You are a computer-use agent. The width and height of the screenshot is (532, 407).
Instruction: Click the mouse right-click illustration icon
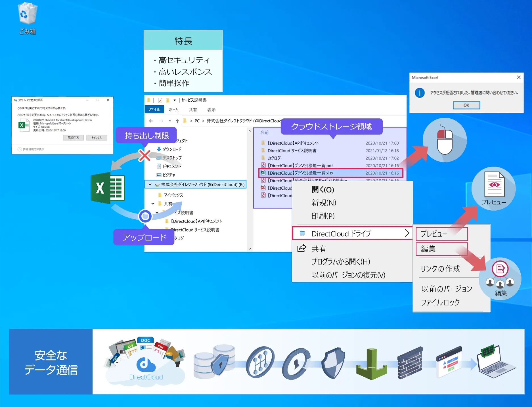(445, 140)
